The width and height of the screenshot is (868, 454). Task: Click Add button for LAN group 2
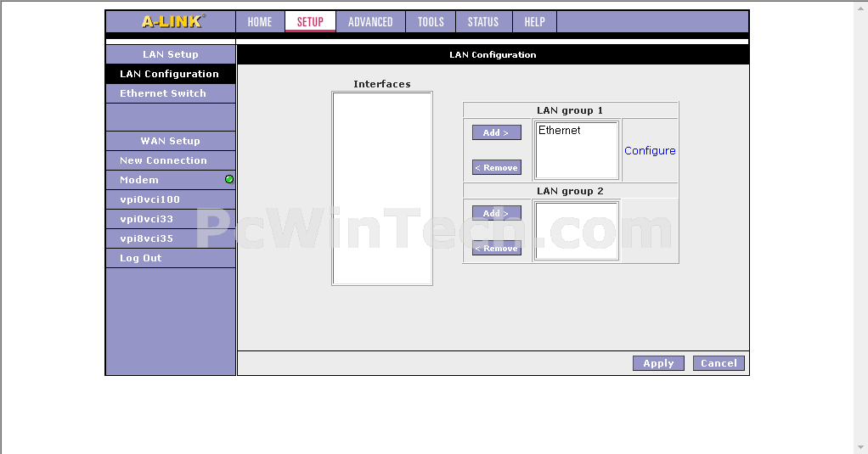pyautogui.click(x=497, y=213)
